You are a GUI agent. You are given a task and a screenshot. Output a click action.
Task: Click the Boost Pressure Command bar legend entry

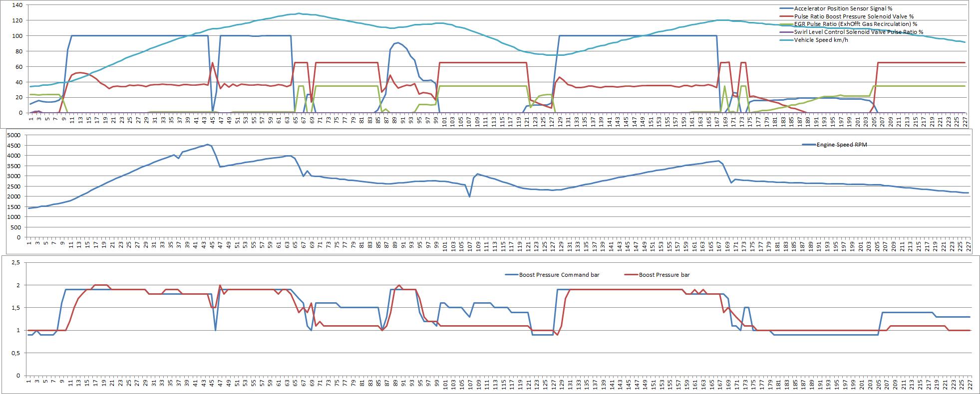click(x=559, y=275)
